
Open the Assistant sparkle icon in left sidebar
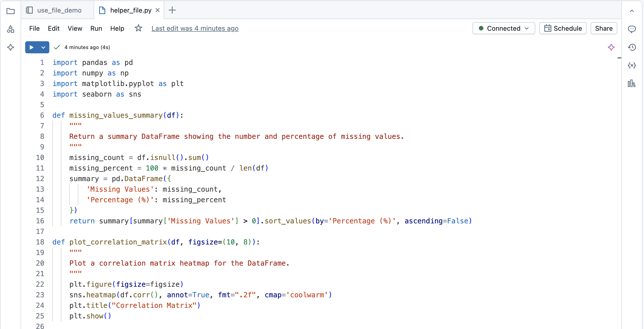pos(10,47)
